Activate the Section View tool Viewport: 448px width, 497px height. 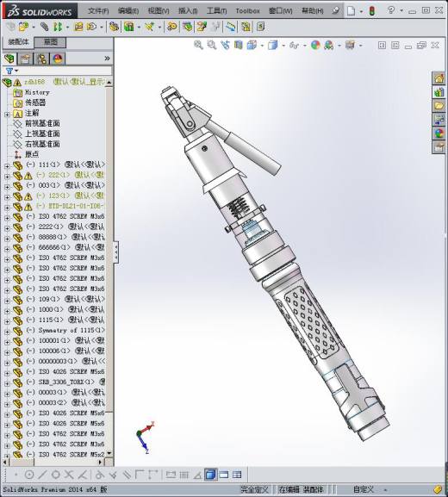239,45
